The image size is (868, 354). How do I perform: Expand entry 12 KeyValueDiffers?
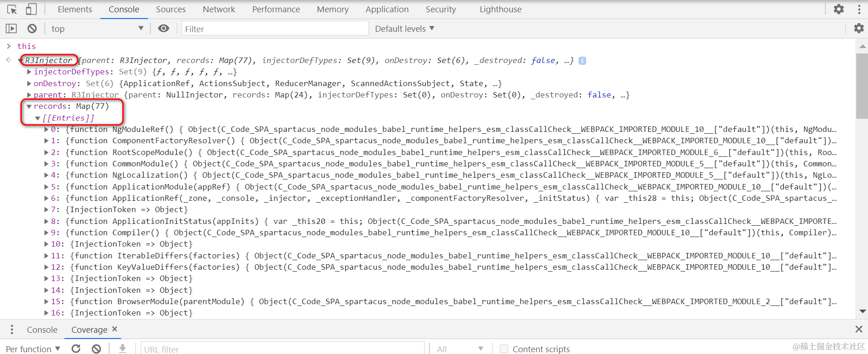pos(46,267)
